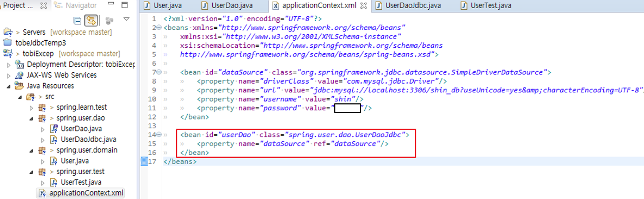Viewport: 644px width, 199px height.
Task: Expand JAX-WS Web Services node
Action: point(9,76)
